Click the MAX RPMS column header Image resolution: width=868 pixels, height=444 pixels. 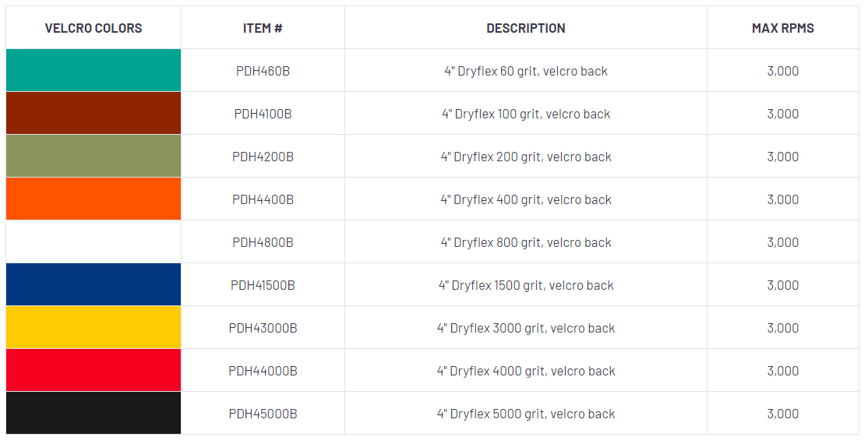click(x=783, y=28)
